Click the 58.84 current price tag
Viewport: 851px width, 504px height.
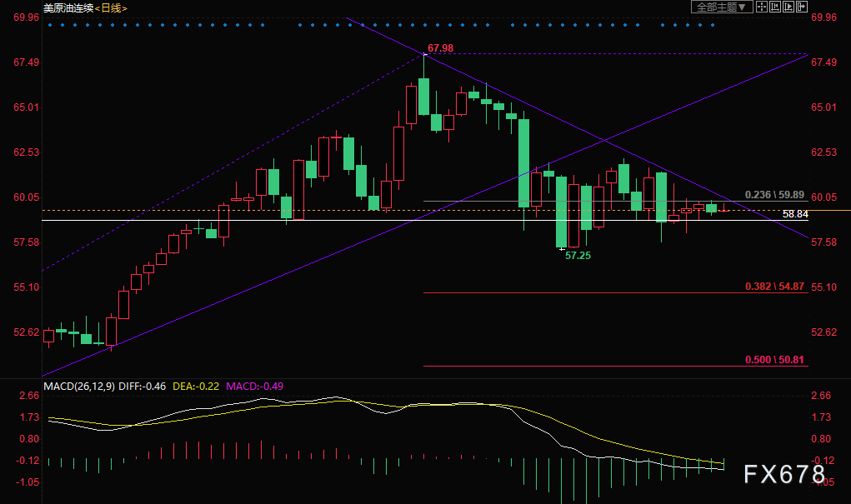pos(795,214)
